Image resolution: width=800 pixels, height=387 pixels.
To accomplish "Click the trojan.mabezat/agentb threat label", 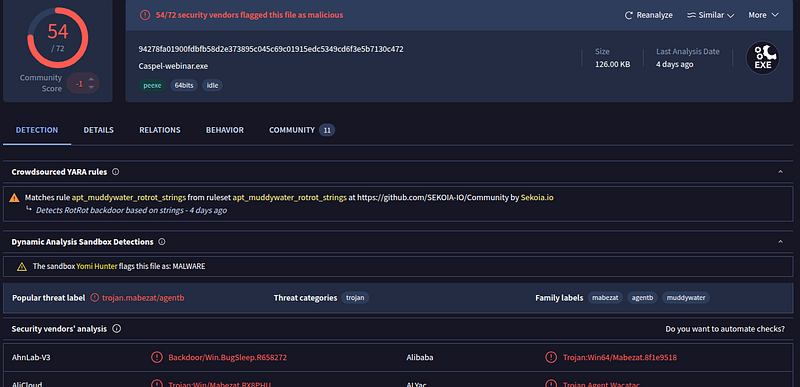I will pos(143,298).
